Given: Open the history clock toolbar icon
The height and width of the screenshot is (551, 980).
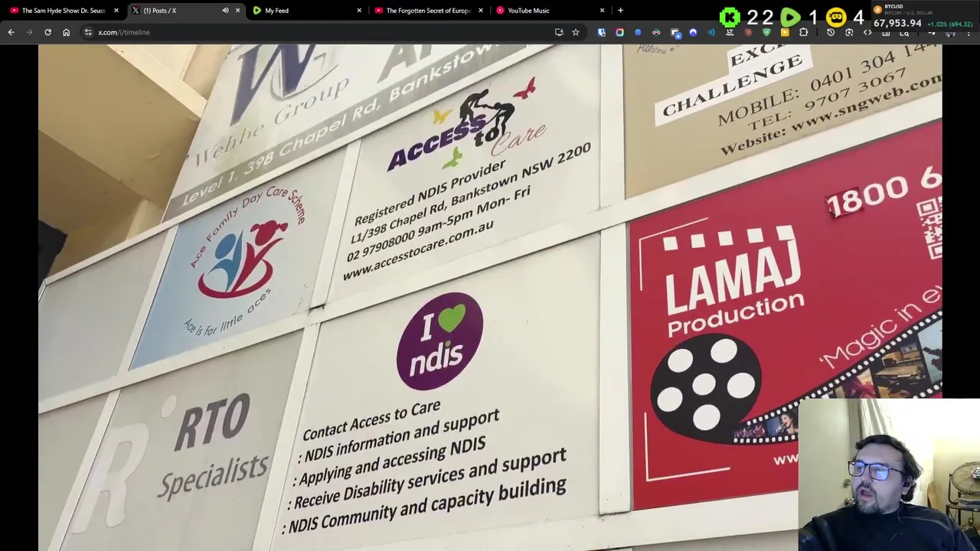Looking at the screenshot, I should point(831,32).
